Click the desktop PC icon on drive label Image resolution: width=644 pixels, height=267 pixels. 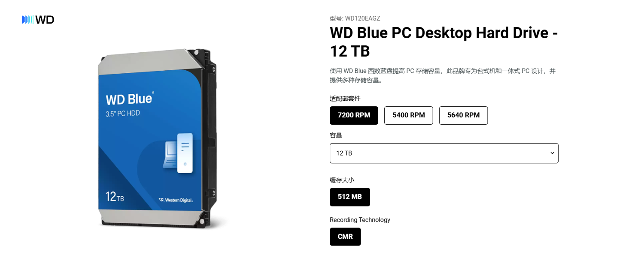[x=178, y=153]
